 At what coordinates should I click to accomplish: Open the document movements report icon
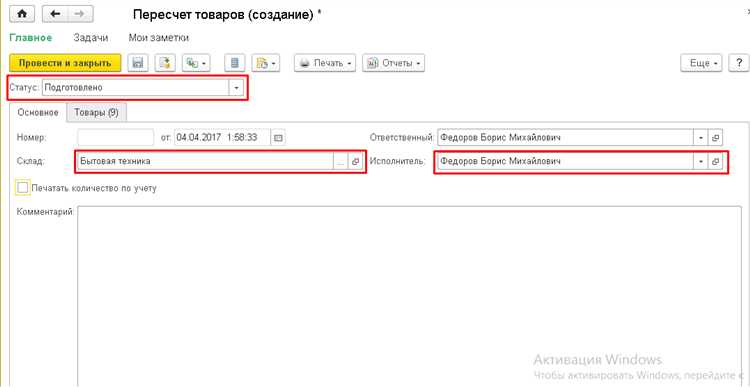click(235, 63)
